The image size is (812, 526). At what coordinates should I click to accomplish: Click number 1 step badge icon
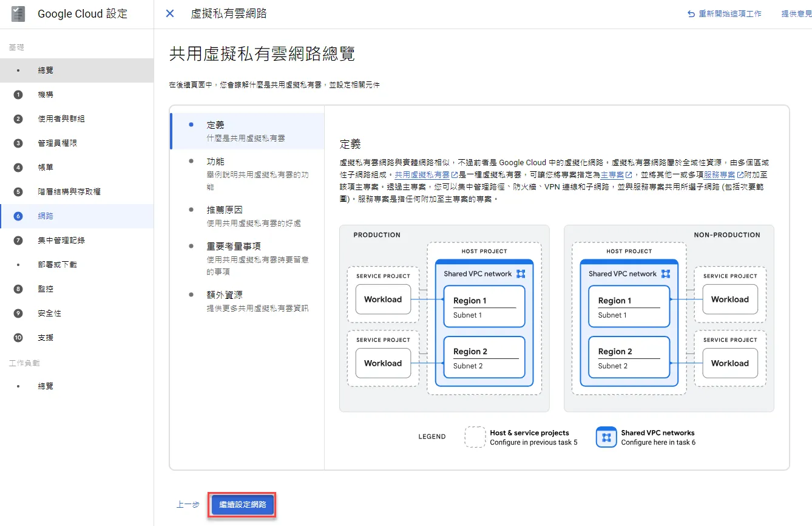(x=18, y=95)
